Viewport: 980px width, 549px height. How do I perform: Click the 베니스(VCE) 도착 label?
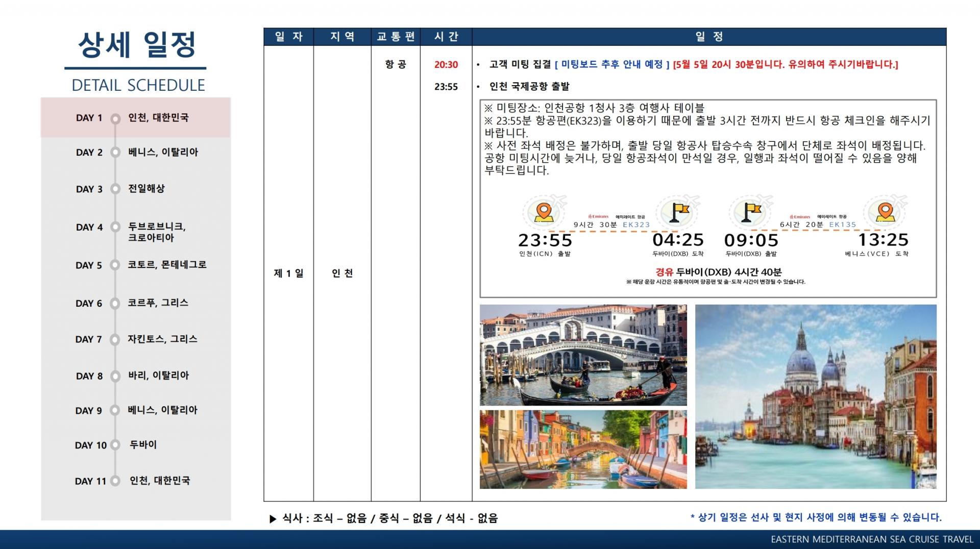pos(877,254)
